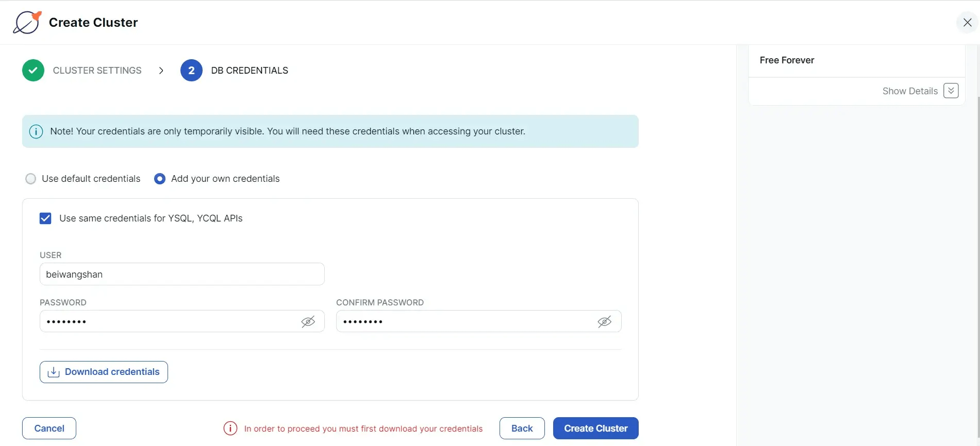The image size is (980, 446).
Task: Uncheck Use same credentials for YSQL, YCQL APIs
Action: pos(45,218)
